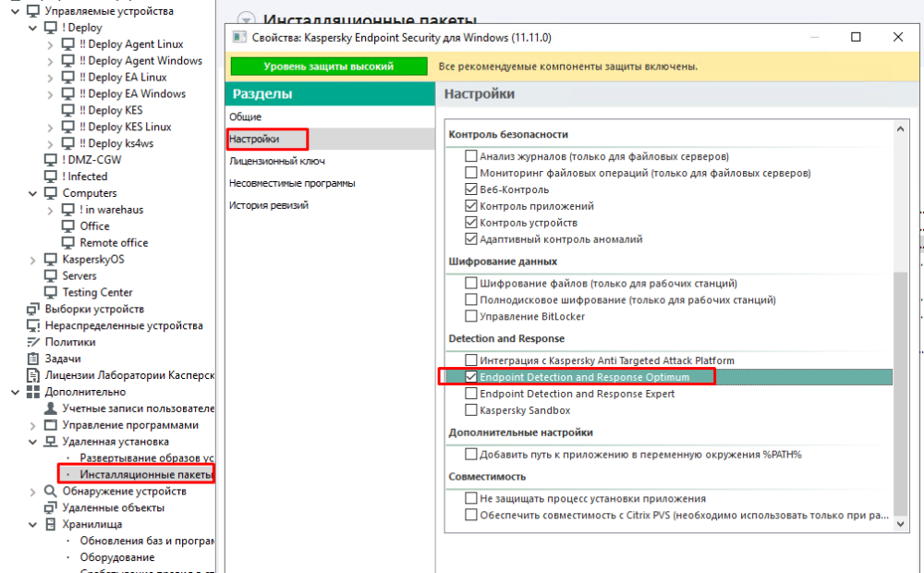924x573 pixels.
Task: Click the 'Задачи' clipboard icon
Action: pyautogui.click(x=33, y=359)
